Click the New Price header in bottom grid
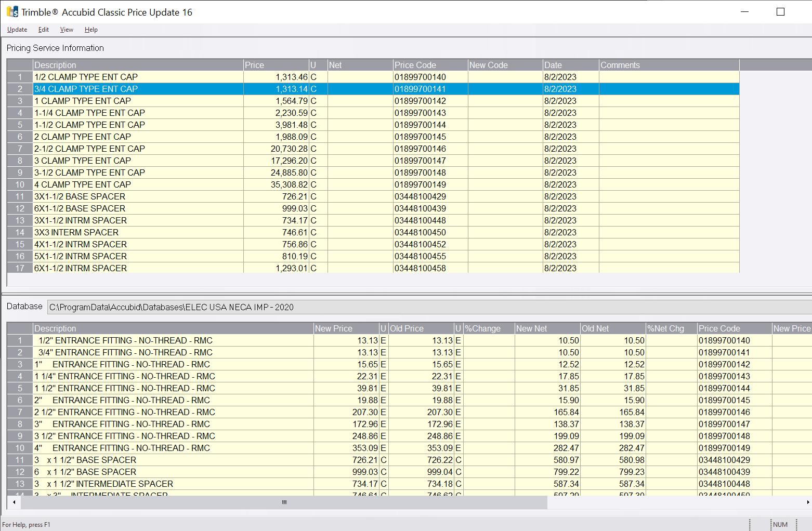 pyautogui.click(x=346, y=328)
